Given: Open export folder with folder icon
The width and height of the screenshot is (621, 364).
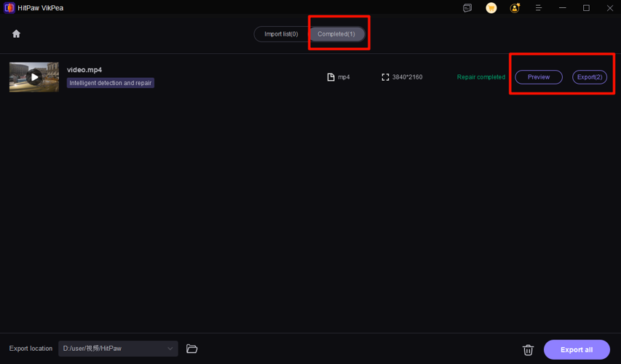Looking at the screenshot, I should click(191, 349).
